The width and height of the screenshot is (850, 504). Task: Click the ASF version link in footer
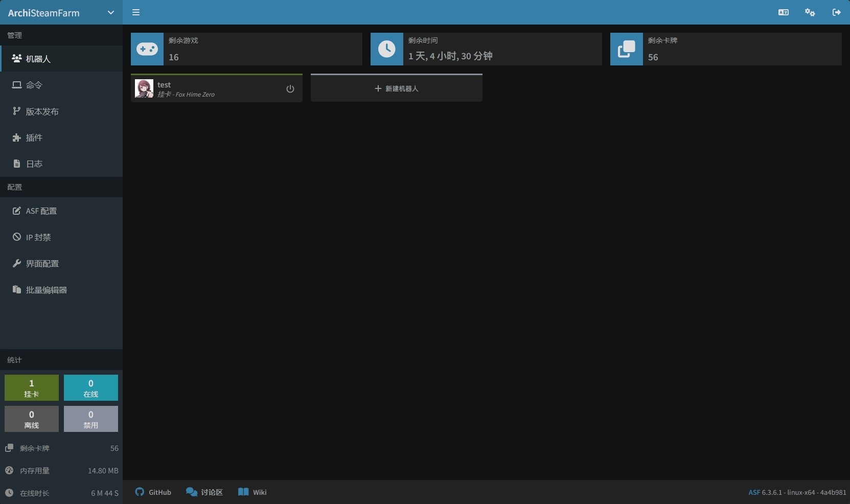click(754, 493)
